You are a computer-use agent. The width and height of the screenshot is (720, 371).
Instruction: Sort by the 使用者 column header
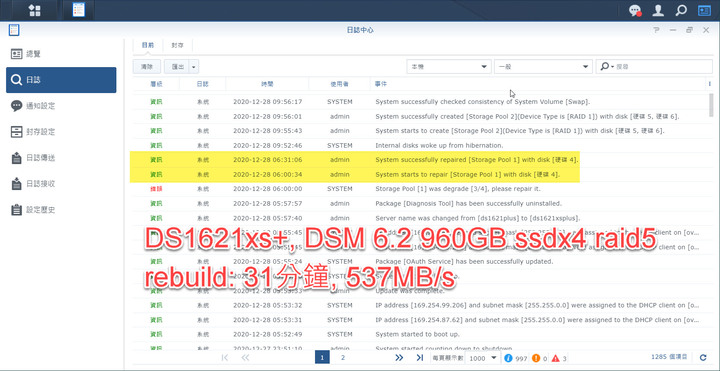click(x=339, y=84)
